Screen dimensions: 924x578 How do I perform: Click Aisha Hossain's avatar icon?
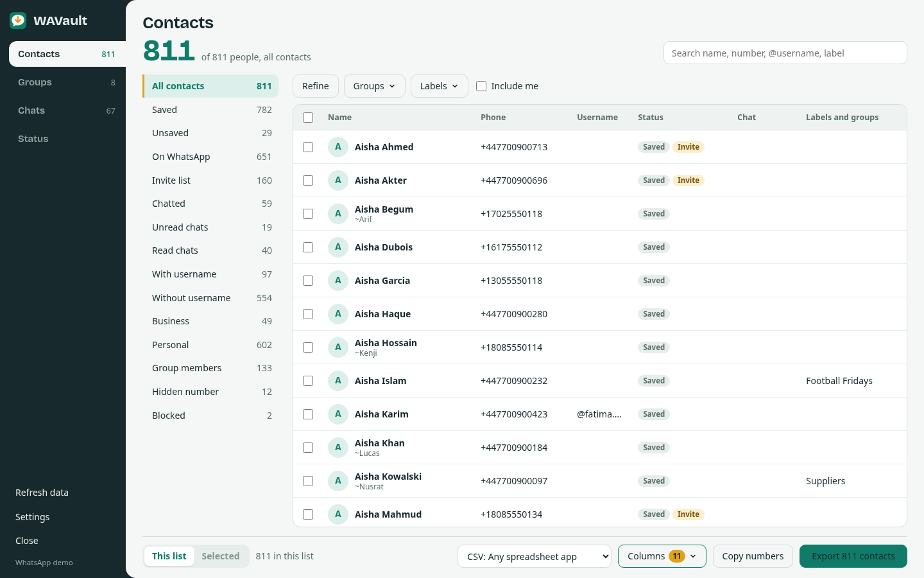(338, 347)
